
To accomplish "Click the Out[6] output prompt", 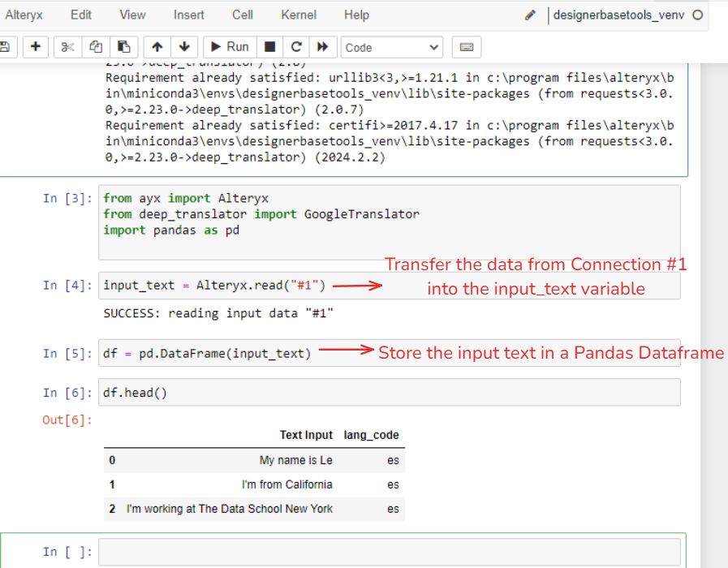I will click(67, 420).
